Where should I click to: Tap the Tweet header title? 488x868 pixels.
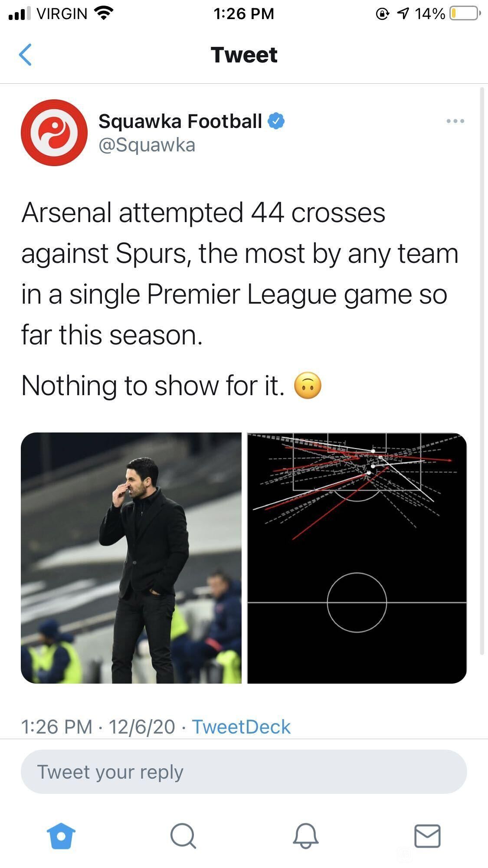244,55
